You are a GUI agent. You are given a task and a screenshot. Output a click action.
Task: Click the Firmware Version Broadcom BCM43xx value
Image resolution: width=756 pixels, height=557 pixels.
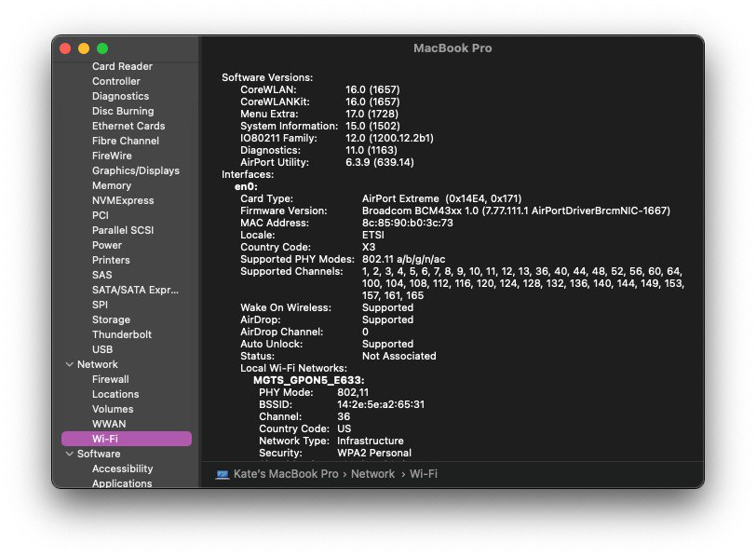click(516, 211)
